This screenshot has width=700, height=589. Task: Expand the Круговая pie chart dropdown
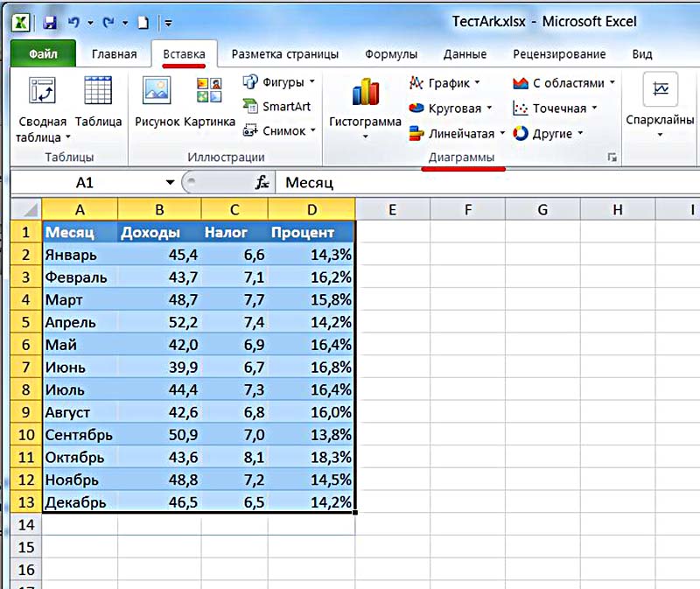click(x=489, y=108)
